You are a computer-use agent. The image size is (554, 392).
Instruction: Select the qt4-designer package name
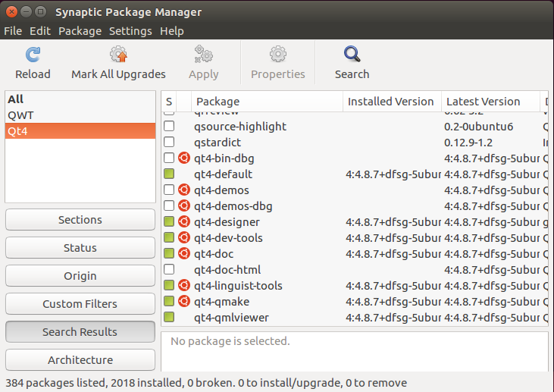227,221
